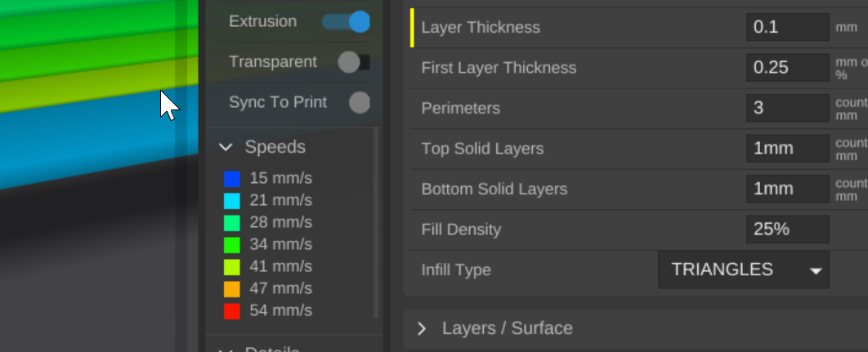Click the 47 mm/s orange swatch
The image size is (868, 352).
pyautogui.click(x=232, y=289)
